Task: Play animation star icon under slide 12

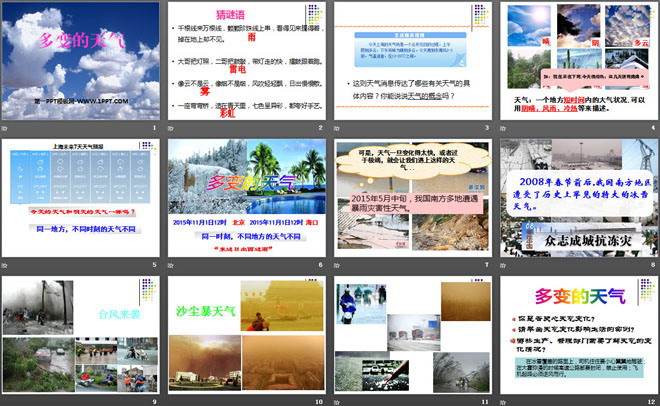Action: click(x=503, y=402)
